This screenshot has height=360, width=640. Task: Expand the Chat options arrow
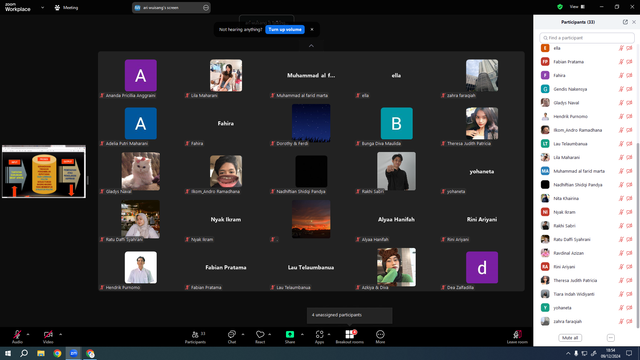click(x=243, y=334)
